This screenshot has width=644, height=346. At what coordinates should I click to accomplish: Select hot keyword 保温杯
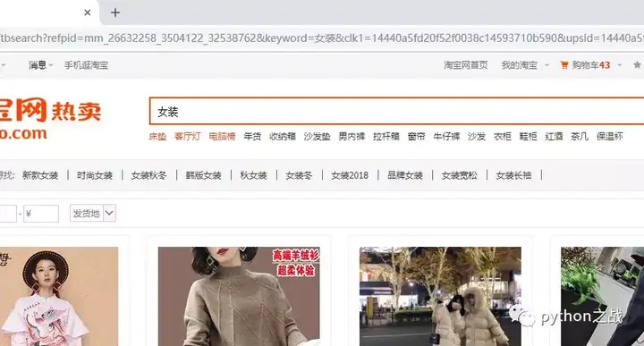point(610,136)
